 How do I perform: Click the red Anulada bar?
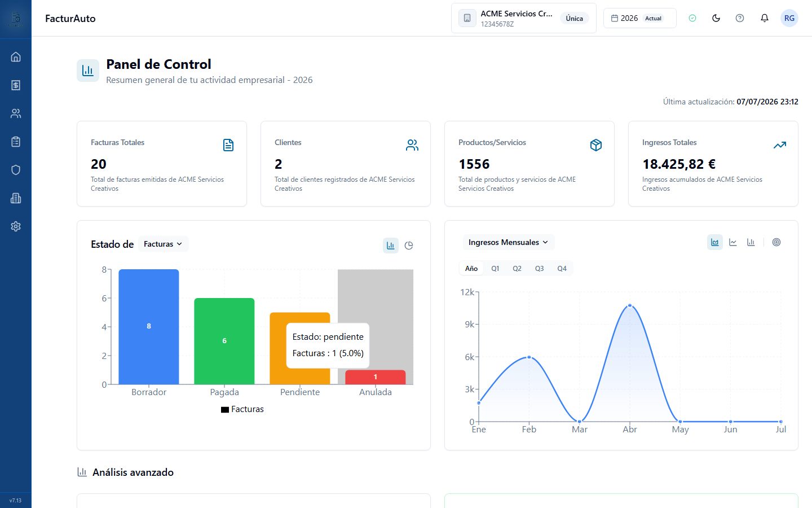tap(376, 377)
